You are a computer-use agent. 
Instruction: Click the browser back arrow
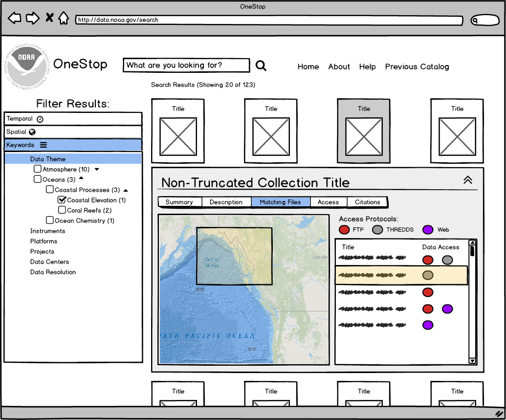click(x=15, y=18)
